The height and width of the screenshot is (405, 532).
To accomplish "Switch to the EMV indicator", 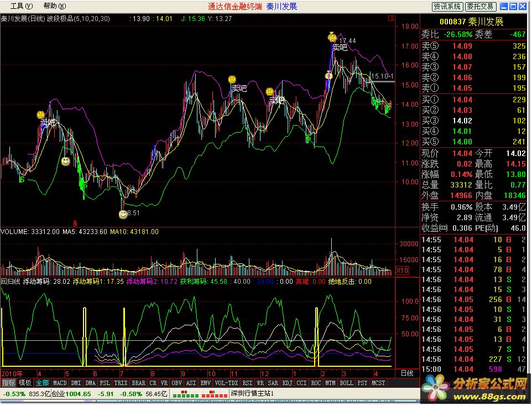I will [205, 383].
